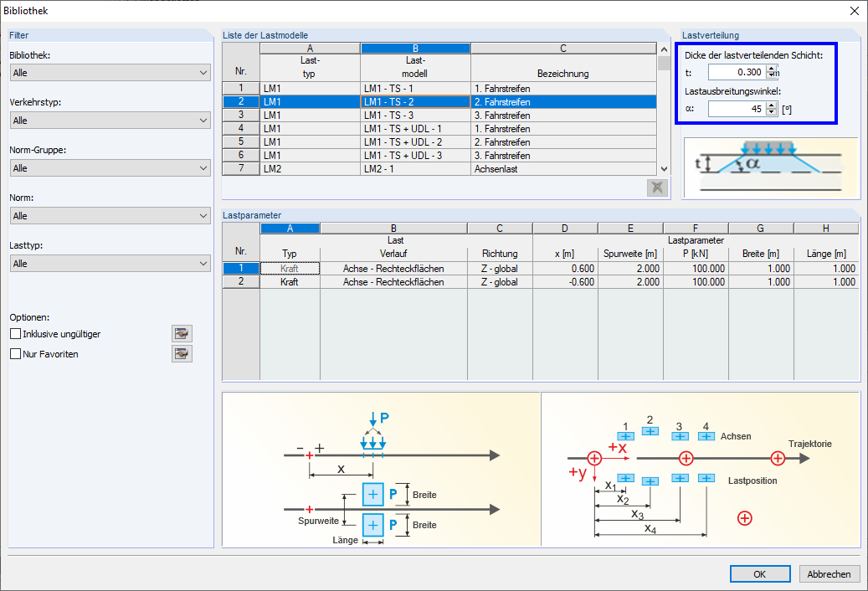Select row LM1 - TS + UDL - 3
The width and height of the screenshot is (868, 591).
coord(439,156)
